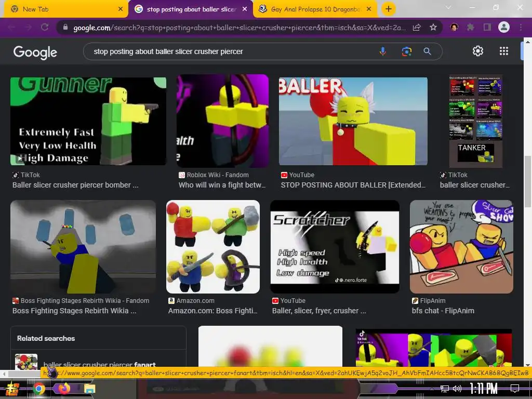Image resolution: width=532 pixels, height=399 pixels.
Task: Open the Boss Fighting Stages Rebirth Wikia link
Action: [74, 311]
